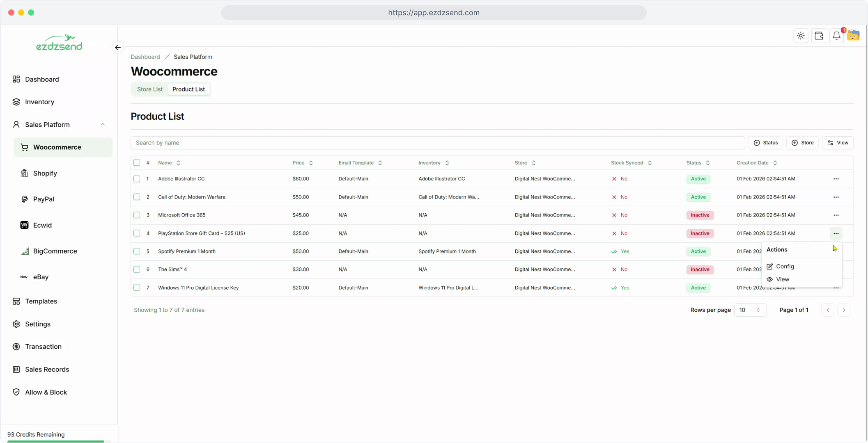Click the user avatar icon

pyautogui.click(x=853, y=36)
